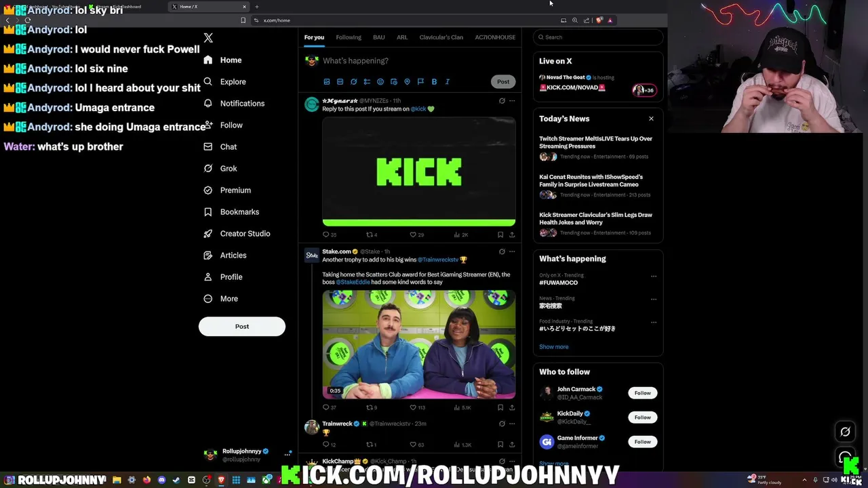868x488 pixels.
Task: Toggle bold formatting in the composer
Action: [x=434, y=82]
